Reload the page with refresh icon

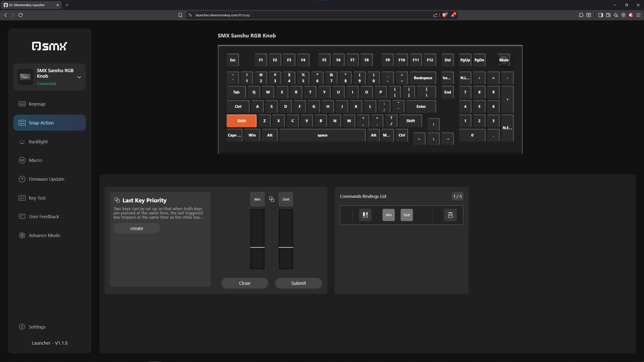(x=21, y=15)
